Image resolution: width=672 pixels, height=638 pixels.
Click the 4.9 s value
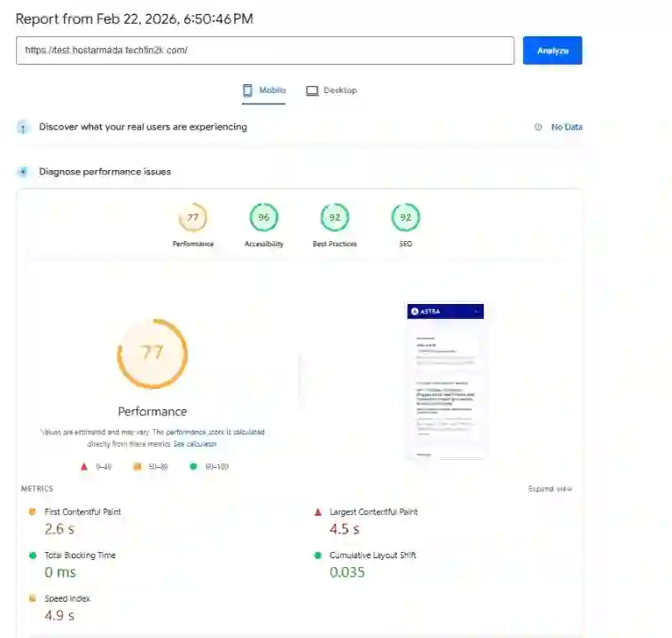[59, 616]
